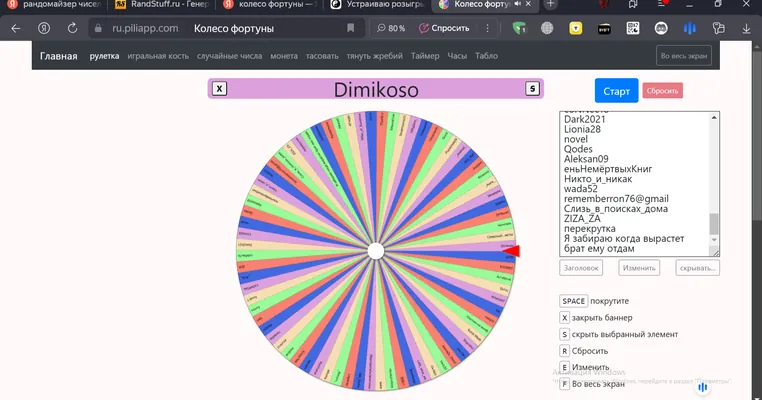This screenshot has height=400, width=762.
Task: Click the white center hub of the wheel
Action: click(376, 251)
